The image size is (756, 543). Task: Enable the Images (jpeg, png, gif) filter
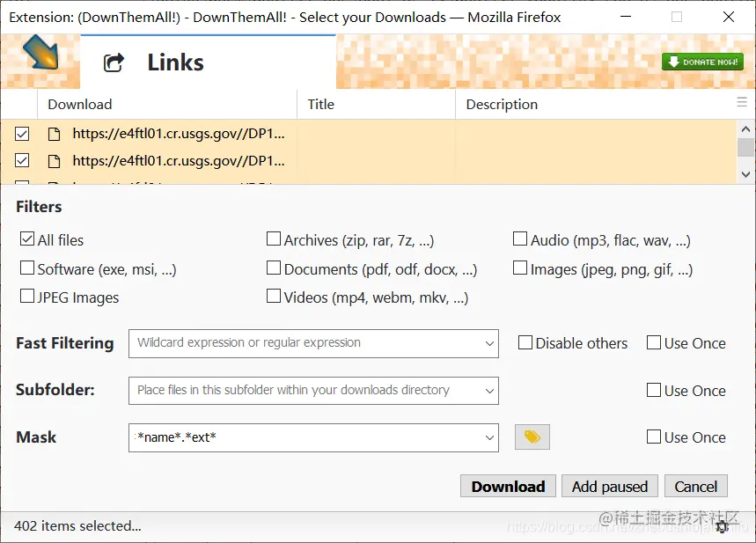pos(520,268)
